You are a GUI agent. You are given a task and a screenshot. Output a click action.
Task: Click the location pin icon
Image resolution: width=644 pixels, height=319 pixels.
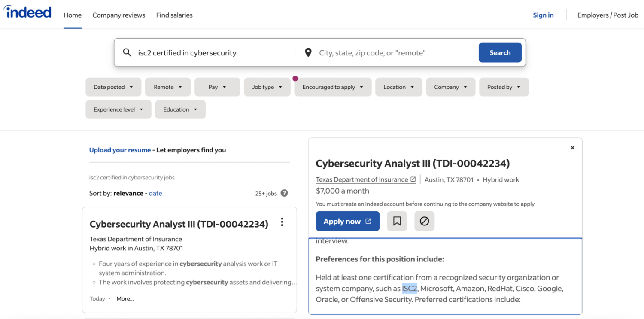coord(308,52)
